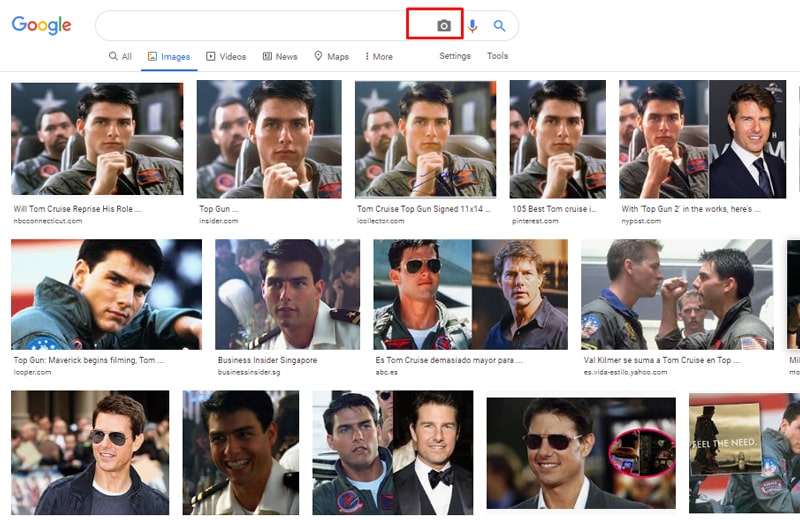Image resolution: width=800 pixels, height=520 pixels.
Task: Select the Images tab
Action: coord(169,57)
